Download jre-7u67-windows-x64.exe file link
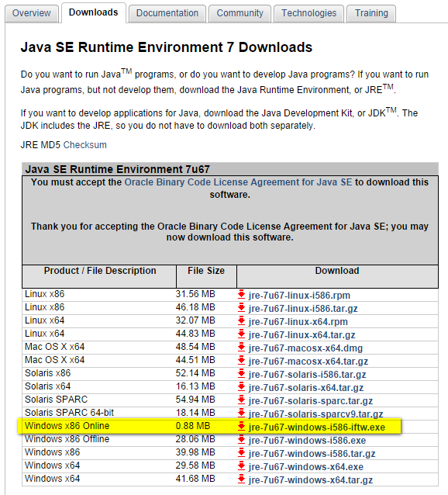This screenshot has height=495, width=448. coord(306,467)
